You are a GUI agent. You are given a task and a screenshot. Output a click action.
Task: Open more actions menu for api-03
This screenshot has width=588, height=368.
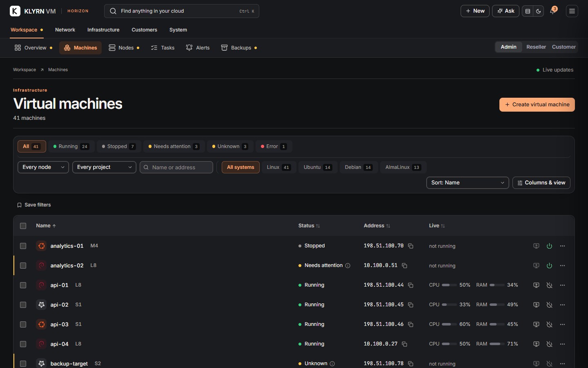[x=563, y=325]
